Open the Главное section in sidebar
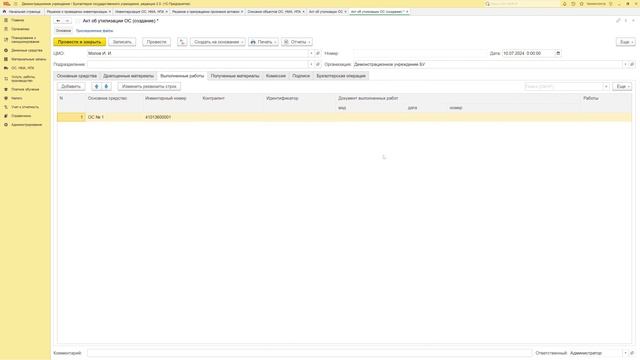This screenshot has height=360, width=640. pos(18,20)
